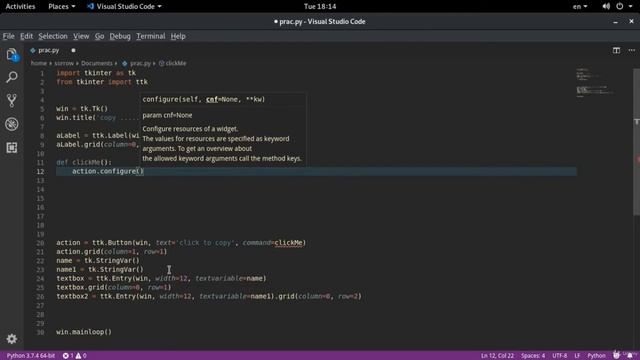This screenshot has width=640, height=360.
Task: Click 'win.mainloop()' on line 30
Action: [84, 332]
